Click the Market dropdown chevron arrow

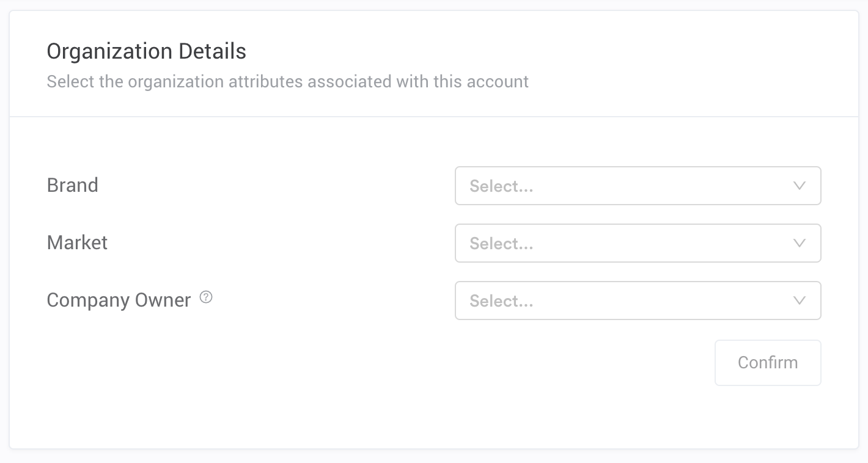(x=799, y=243)
